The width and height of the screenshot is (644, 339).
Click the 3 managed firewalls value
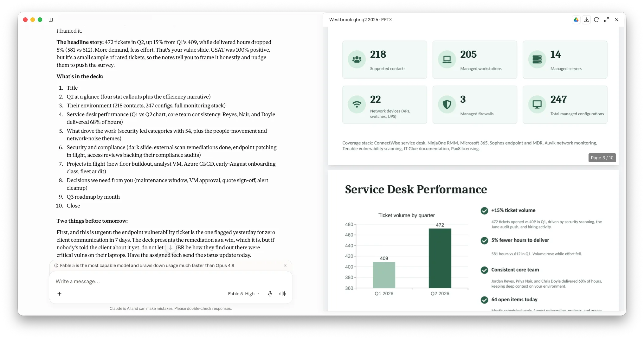(x=463, y=99)
